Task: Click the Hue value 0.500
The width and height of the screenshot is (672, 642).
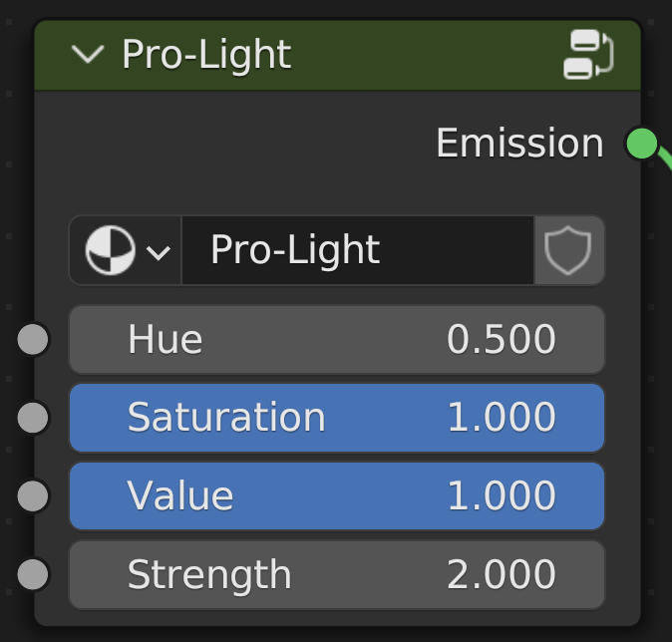Action: [501, 340]
